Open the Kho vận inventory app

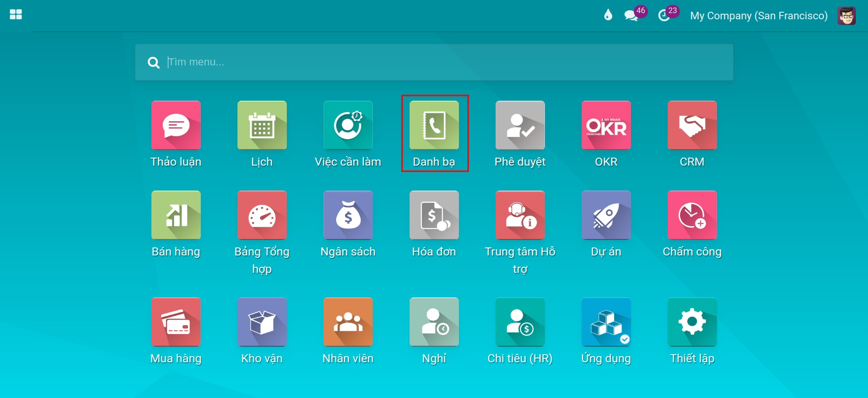(262, 322)
